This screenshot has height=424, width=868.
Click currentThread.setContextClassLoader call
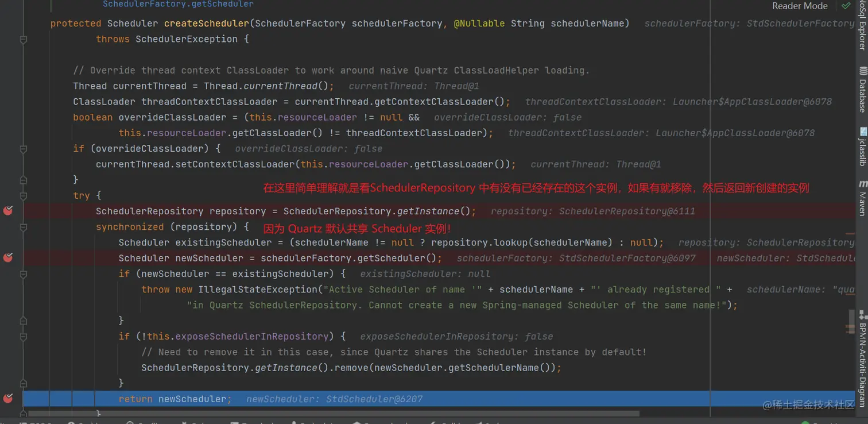point(195,164)
